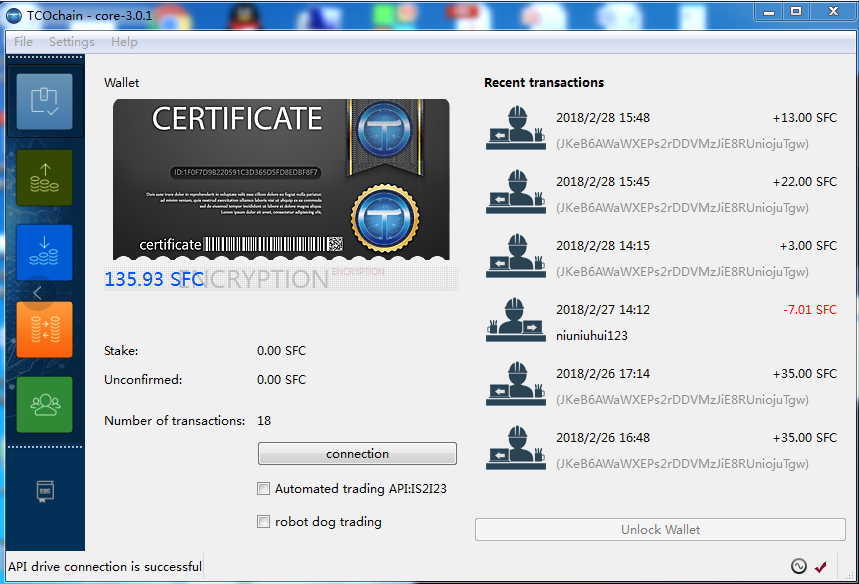Select the +22.00 SFC transaction amount

pyautogui.click(x=805, y=182)
